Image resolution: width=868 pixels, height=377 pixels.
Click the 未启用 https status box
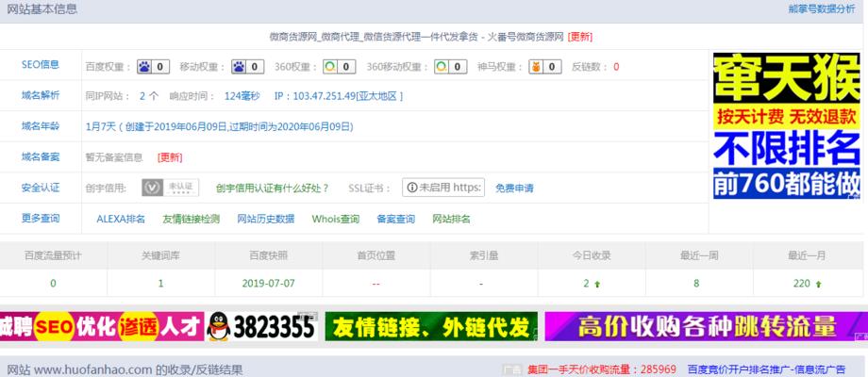[443, 188]
